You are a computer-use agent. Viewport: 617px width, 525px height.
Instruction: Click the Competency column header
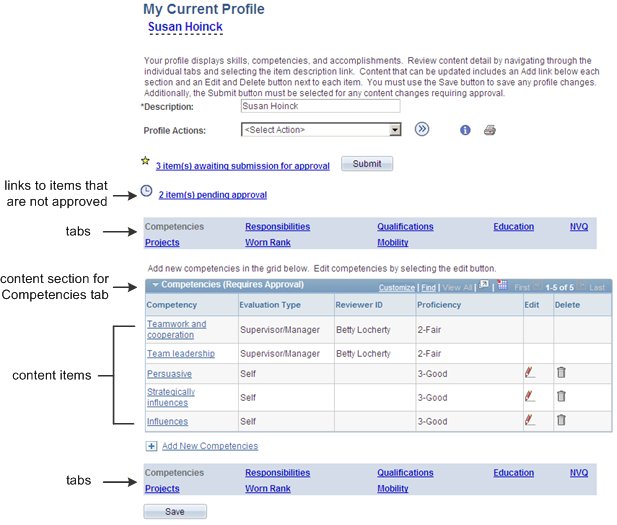(172, 305)
